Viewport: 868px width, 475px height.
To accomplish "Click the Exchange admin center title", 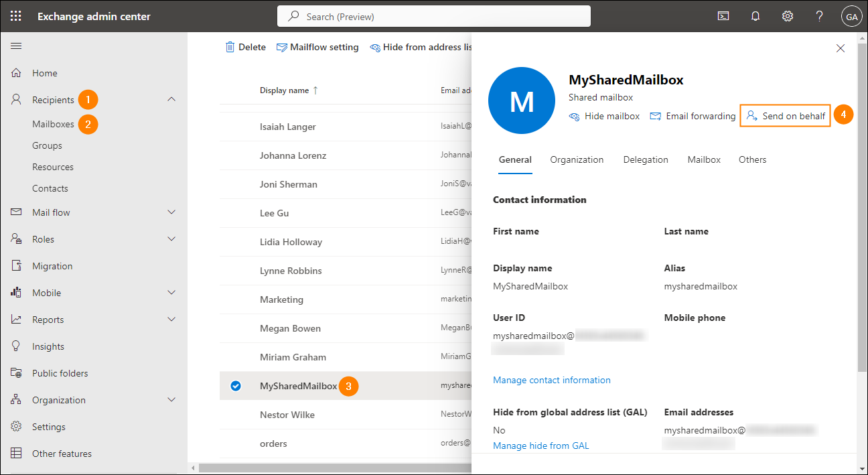I will point(94,17).
